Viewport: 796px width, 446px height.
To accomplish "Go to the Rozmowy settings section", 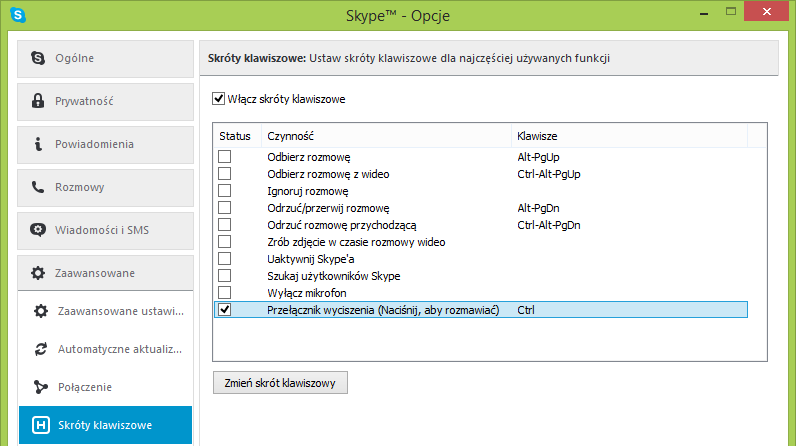I will click(x=106, y=188).
